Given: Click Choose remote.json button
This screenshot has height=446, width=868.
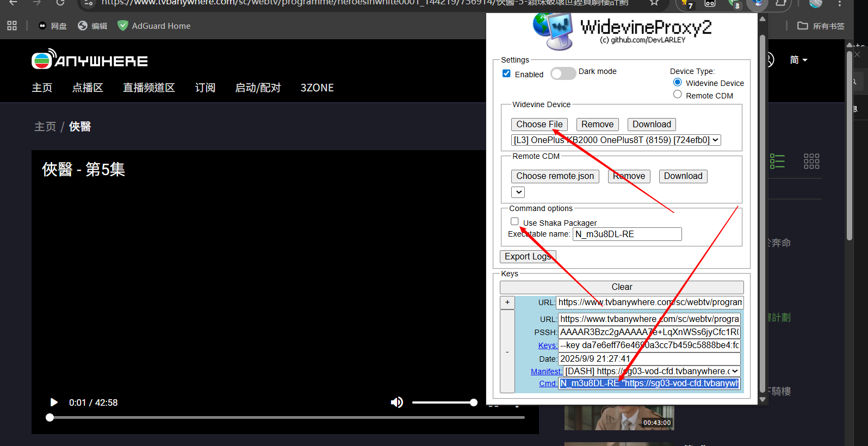Looking at the screenshot, I should coord(555,176).
